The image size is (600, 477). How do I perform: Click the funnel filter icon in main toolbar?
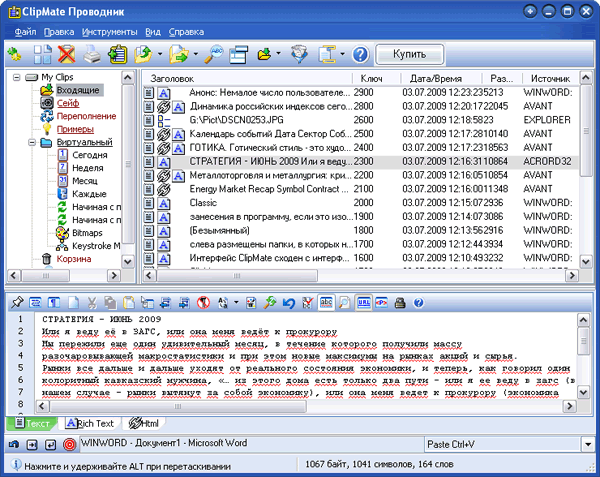(x=299, y=54)
